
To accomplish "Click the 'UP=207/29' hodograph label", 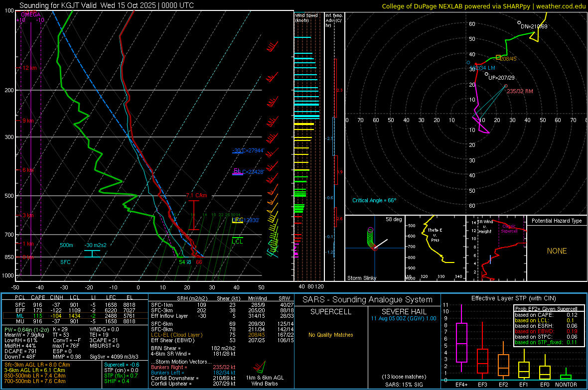I will [501, 78].
